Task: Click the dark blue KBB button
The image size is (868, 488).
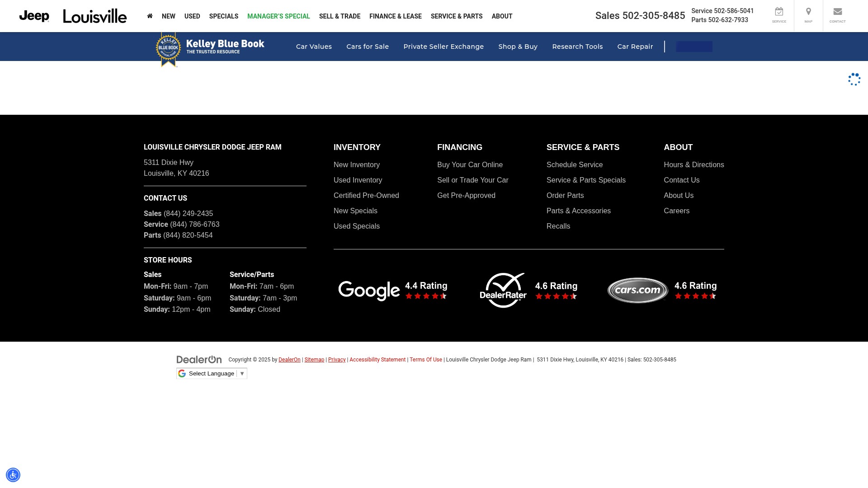Action: point(694,47)
